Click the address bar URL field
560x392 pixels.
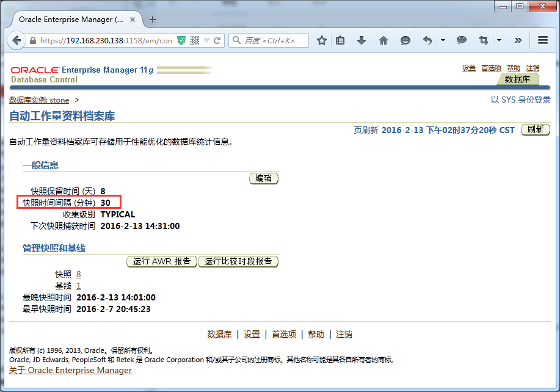(x=106, y=41)
